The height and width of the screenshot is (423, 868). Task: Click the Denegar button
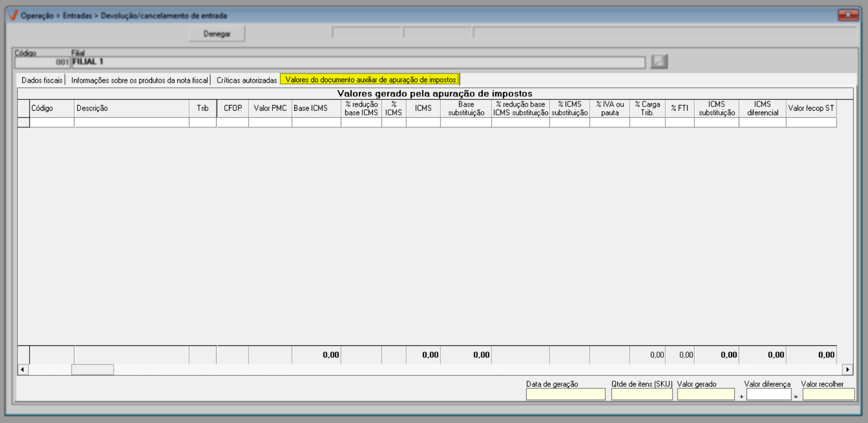click(217, 34)
